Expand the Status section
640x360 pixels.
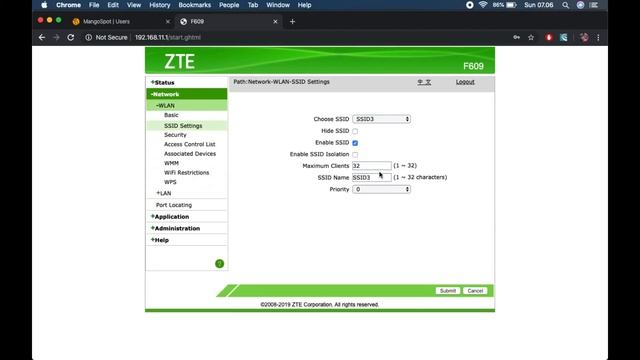tap(162, 82)
